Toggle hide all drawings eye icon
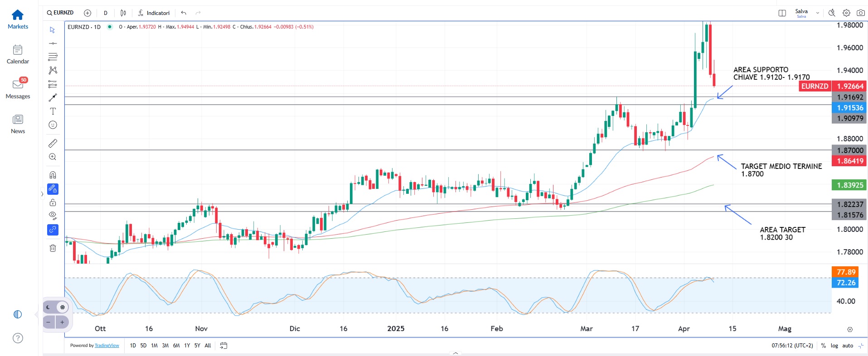This screenshot has width=868, height=356. [53, 215]
